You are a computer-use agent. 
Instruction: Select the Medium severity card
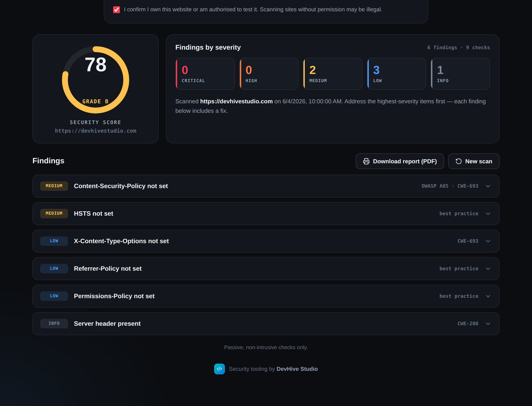[x=333, y=74]
